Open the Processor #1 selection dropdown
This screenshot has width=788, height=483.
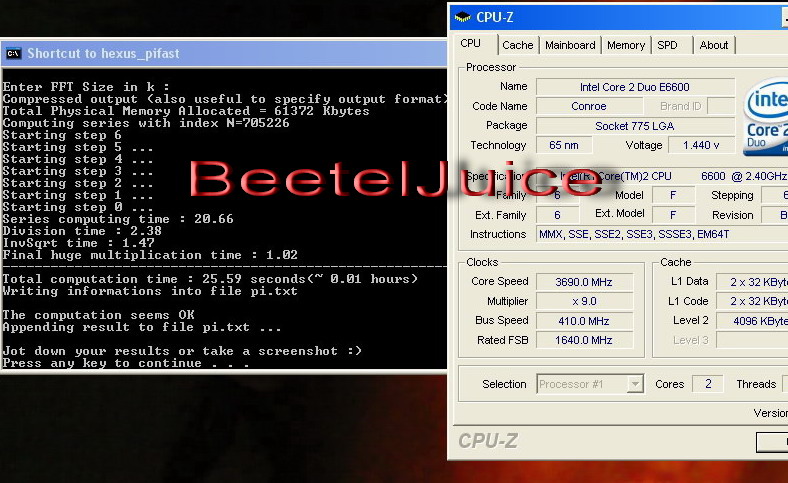(x=590, y=384)
